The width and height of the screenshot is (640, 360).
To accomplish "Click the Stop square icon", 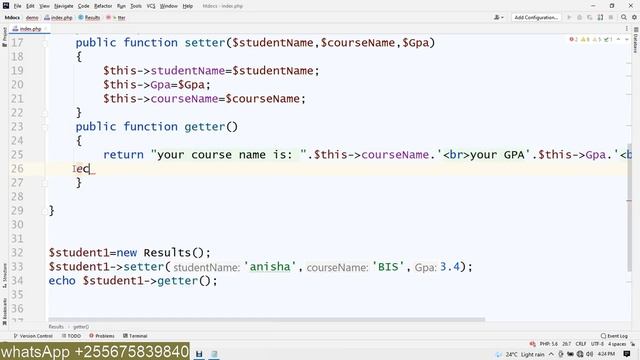I will (611, 18).
